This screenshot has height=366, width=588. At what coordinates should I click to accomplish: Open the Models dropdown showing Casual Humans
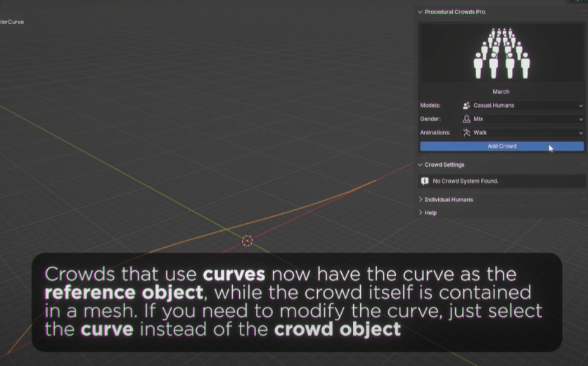point(523,106)
